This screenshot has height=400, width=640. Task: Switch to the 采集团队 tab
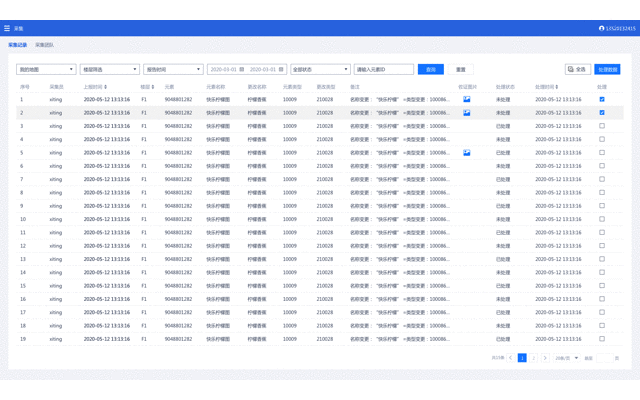pyautogui.click(x=45, y=45)
